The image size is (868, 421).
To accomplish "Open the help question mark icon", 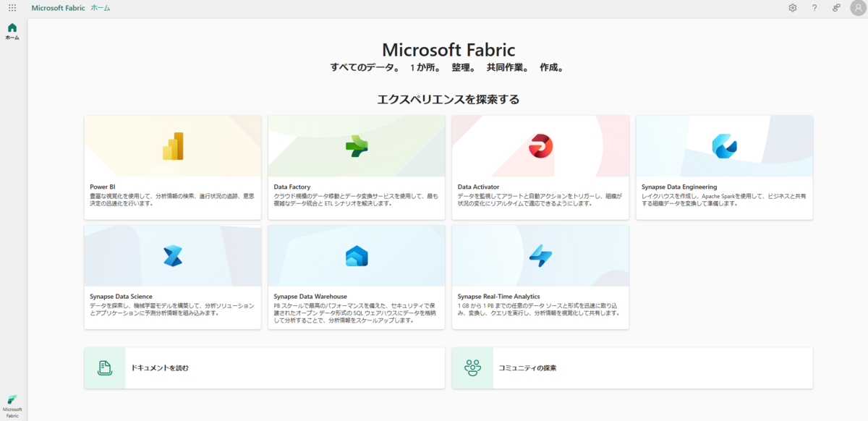I will (x=814, y=7).
